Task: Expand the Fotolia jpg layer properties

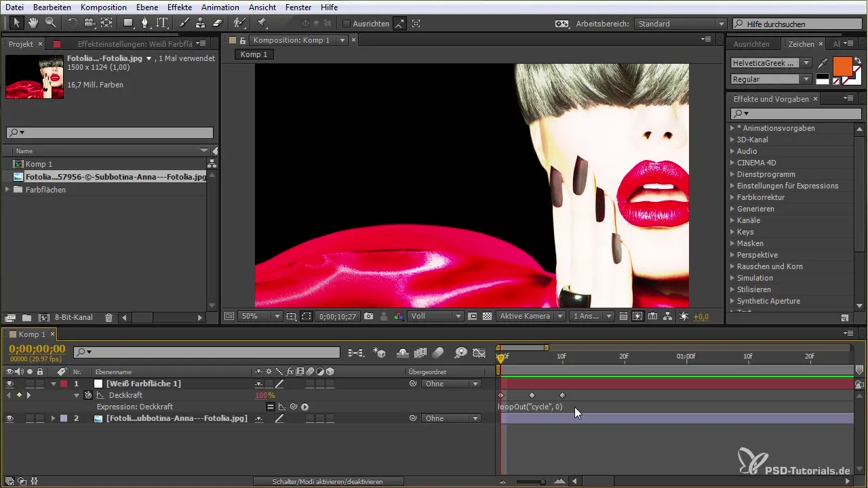Action: [53, 418]
